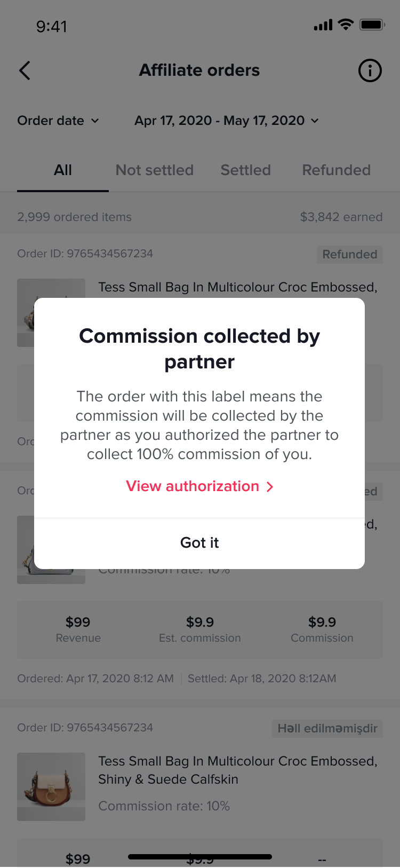Viewport: 400px width, 868px height.
Task: Tap the Affiliate orders page title
Action: click(199, 70)
